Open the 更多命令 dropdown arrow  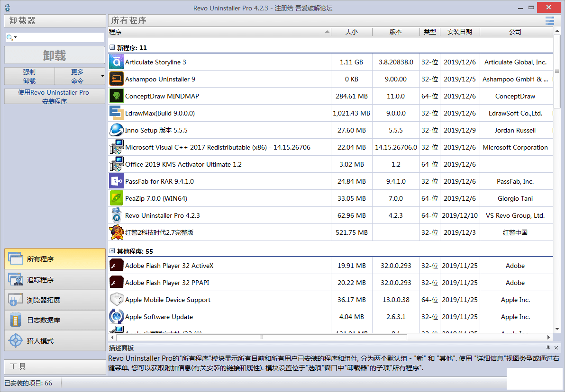[x=102, y=76]
